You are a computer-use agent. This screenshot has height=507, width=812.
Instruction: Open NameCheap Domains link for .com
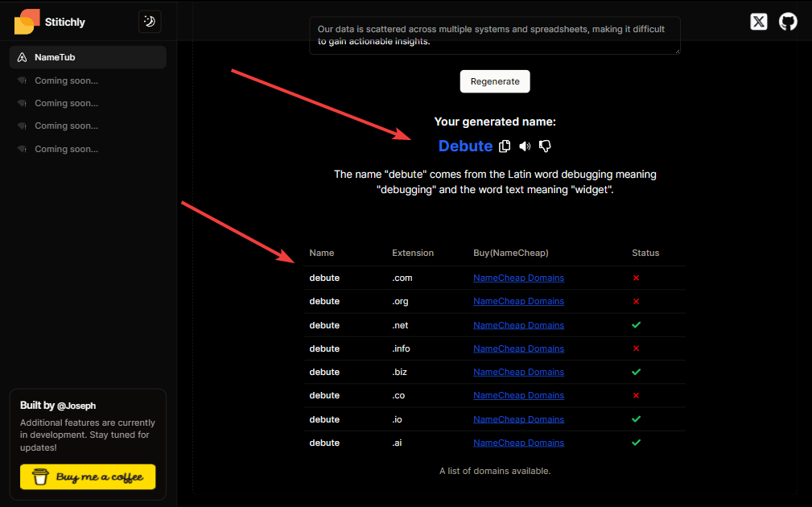[518, 278]
